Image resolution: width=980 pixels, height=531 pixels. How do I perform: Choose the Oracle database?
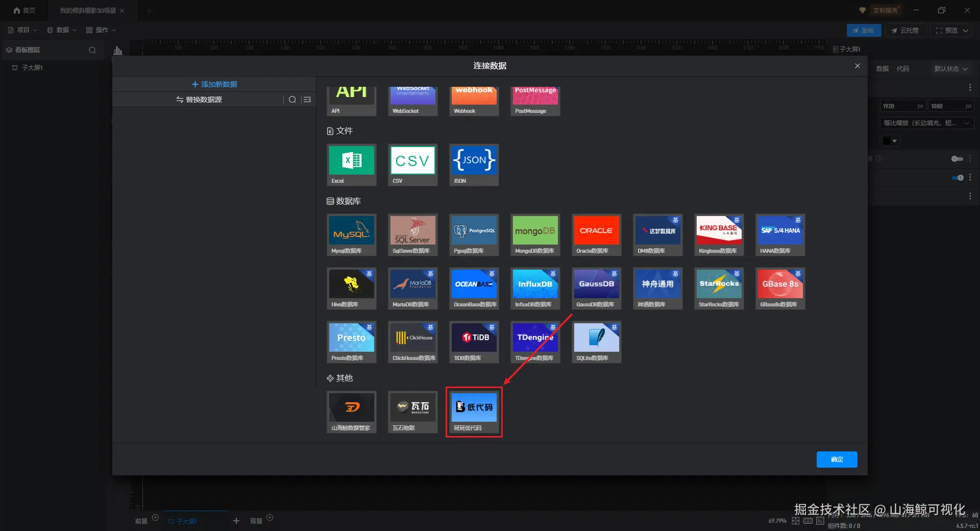pyautogui.click(x=596, y=235)
